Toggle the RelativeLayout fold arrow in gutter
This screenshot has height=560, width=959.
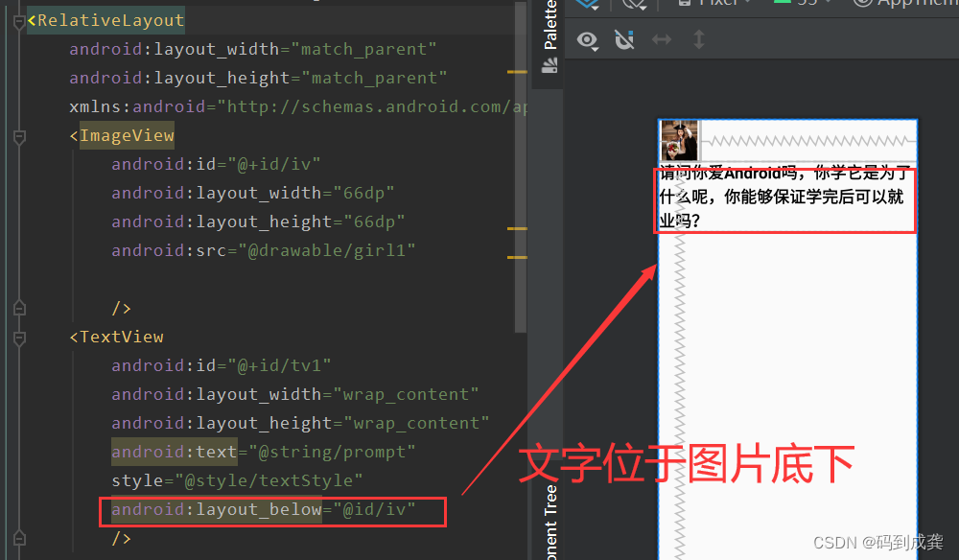(x=19, y=20)
